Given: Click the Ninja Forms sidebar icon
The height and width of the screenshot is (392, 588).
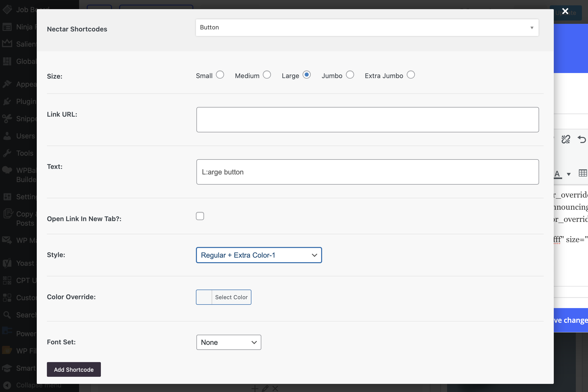Looking at the screenshot, I should tap(7, 27).
